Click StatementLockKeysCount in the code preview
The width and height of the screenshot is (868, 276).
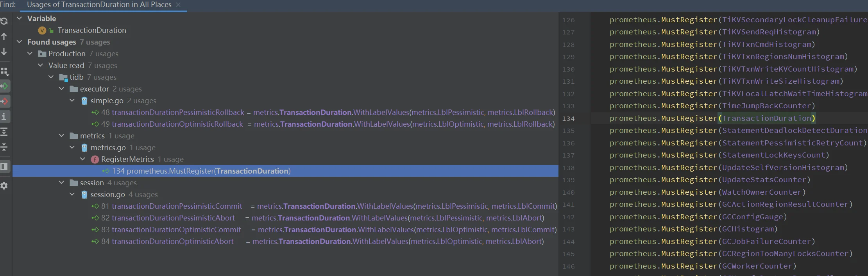(x=774, y=155)
